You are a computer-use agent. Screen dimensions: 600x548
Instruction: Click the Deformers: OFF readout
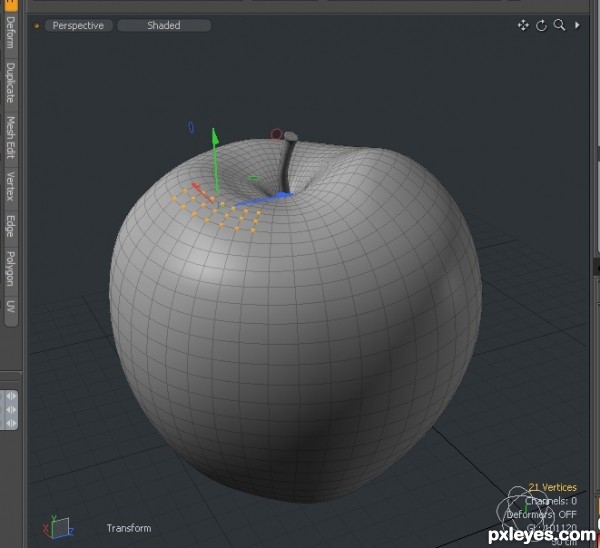(x=541, y=514)
